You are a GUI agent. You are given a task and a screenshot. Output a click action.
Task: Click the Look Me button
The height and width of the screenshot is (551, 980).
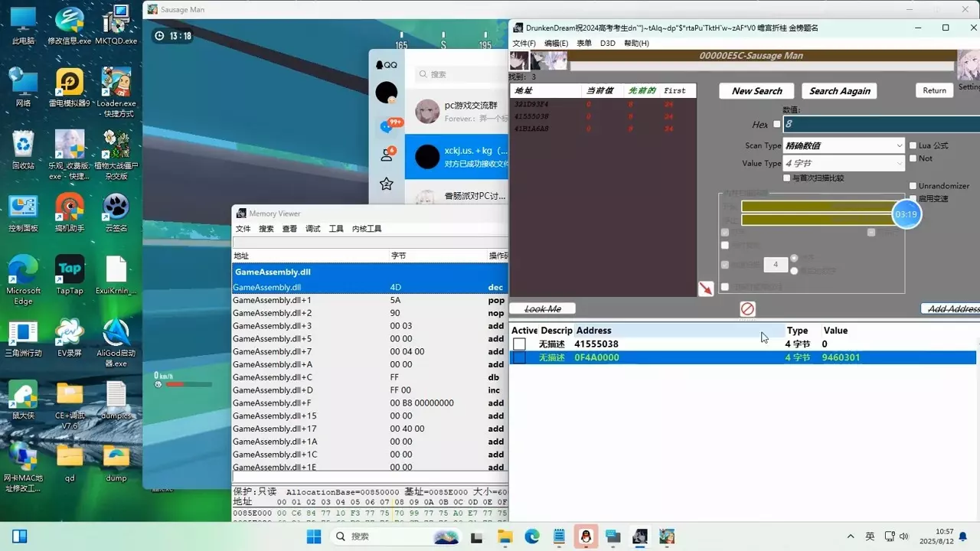tap(543, 309)
